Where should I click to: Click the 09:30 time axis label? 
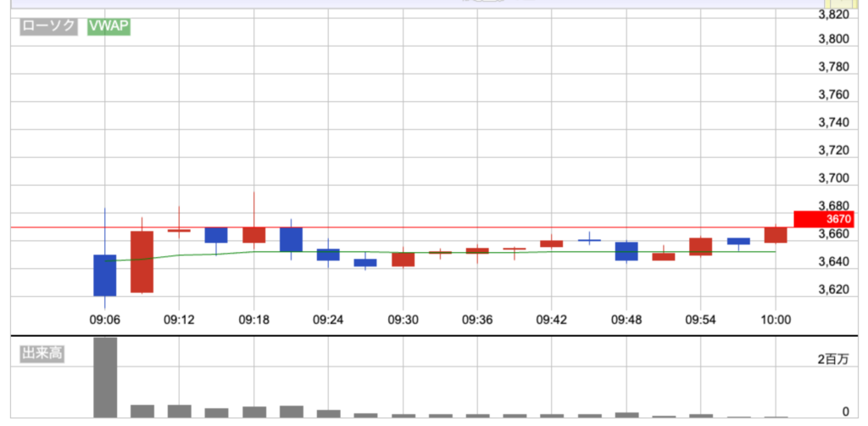pyautogui.click(x=403, y=320)
